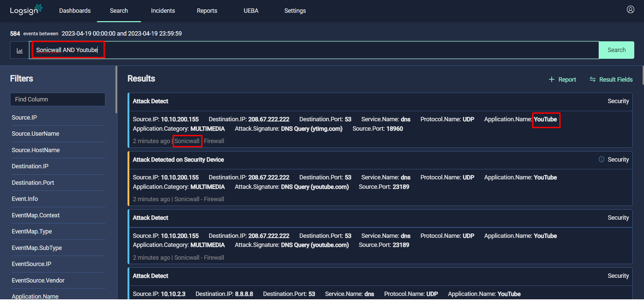Click the Logsign logo

[x=26, y=10]
